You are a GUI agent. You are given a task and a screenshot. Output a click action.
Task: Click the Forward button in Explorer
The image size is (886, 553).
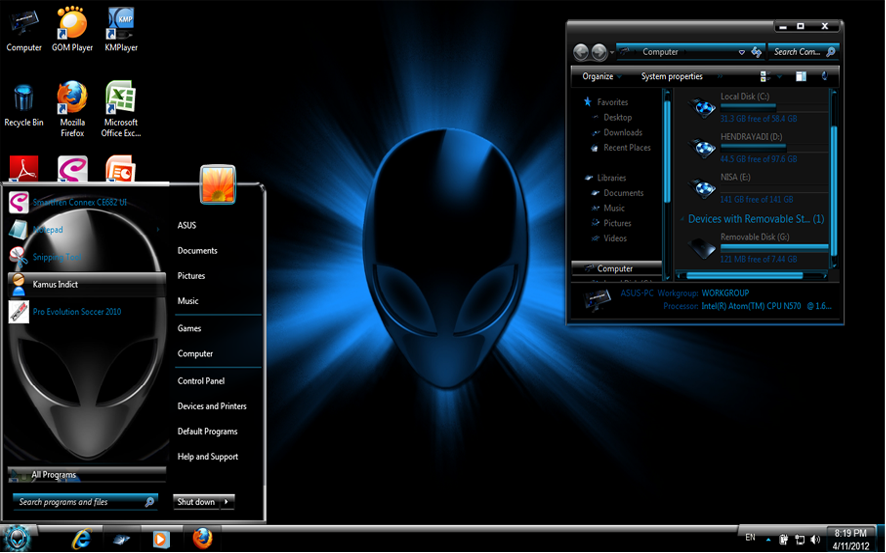pos(599,52)
